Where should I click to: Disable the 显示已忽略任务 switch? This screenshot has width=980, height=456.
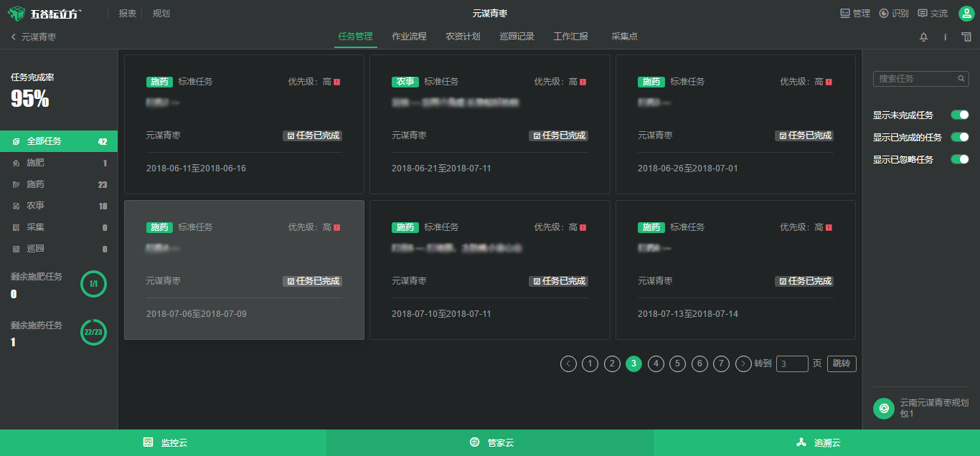[959, 159]
